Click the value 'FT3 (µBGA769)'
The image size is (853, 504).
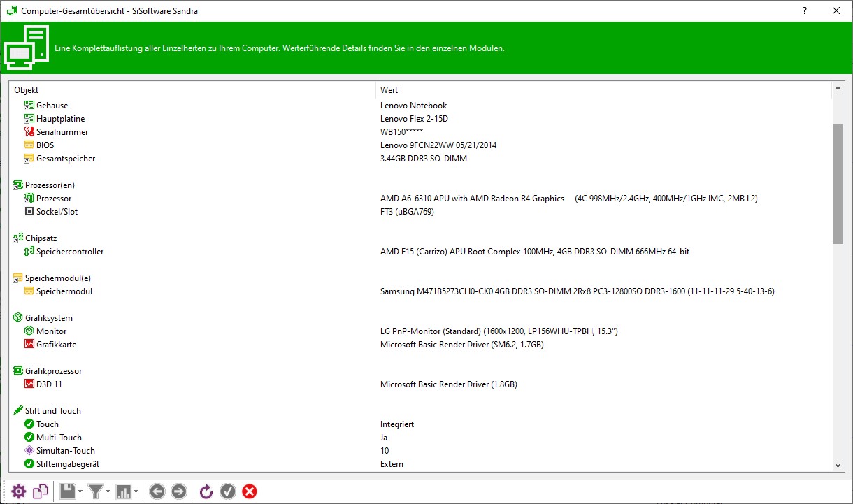[x=407, y=212]
